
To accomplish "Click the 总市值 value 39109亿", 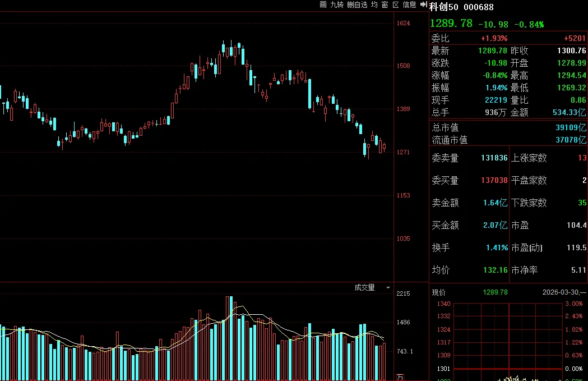I will point(571,127).
